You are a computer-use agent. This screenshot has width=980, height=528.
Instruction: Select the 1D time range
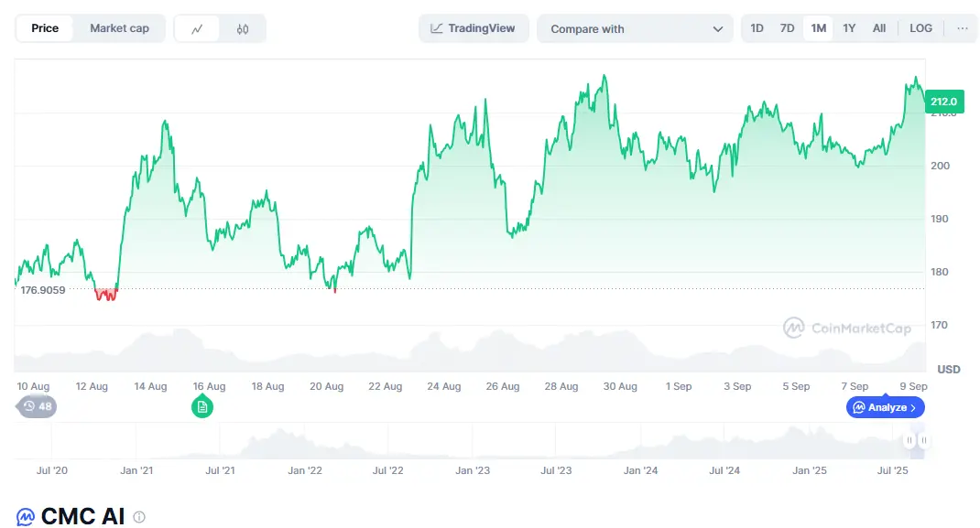coord(757,28)
